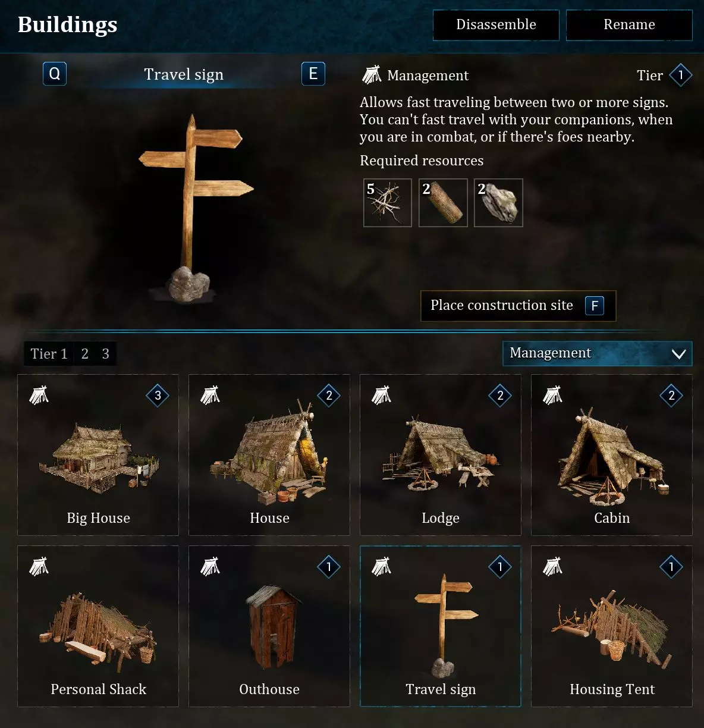Click the log resource icon
This screenshot has height=728, width=704.
443,203
